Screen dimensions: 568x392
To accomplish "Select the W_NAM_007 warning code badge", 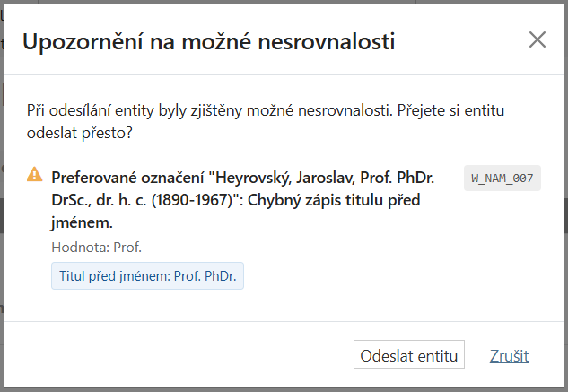I will 502,178.
